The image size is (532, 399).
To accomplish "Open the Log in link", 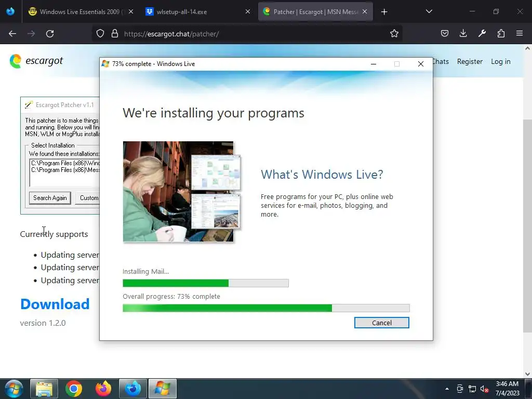I will 500,61.
